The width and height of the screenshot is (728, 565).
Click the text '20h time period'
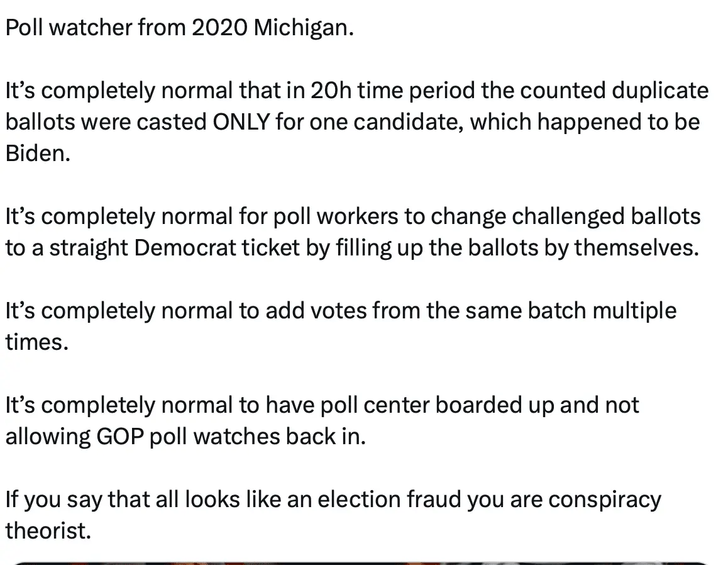coord(391,91)
